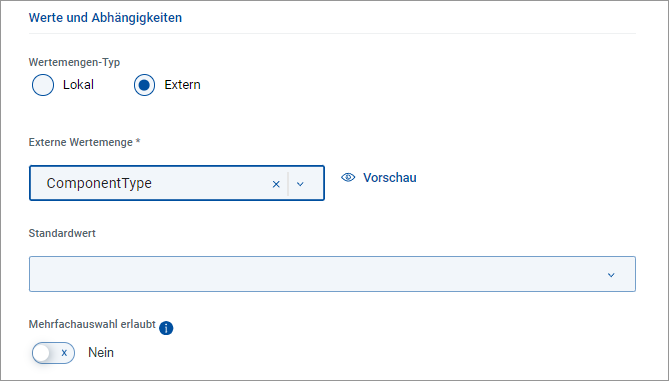Click the Extern option label text
The height and width of the screenshot is (381, 669).
coord(182,84)
